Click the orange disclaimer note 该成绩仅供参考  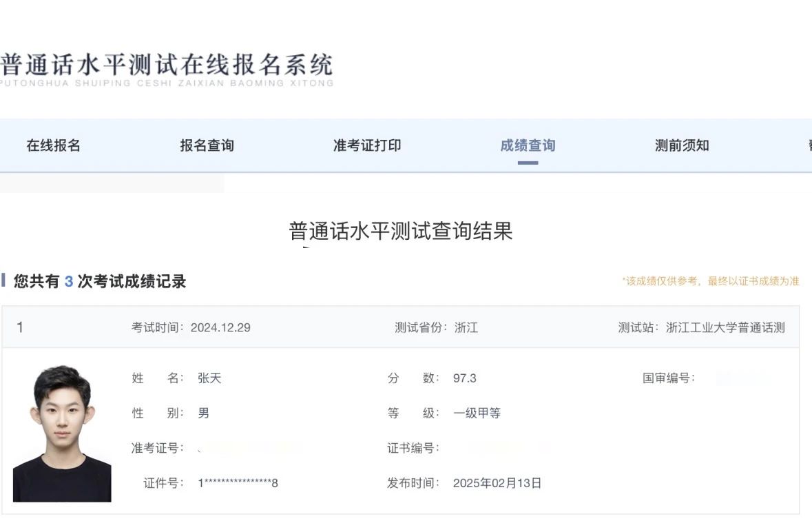pyautogui.click(x=710, y=282)
